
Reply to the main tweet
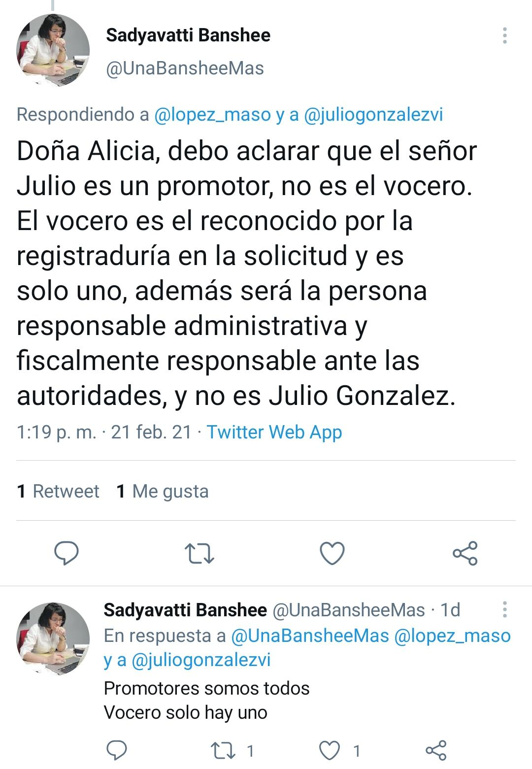(x=66, y=553)
